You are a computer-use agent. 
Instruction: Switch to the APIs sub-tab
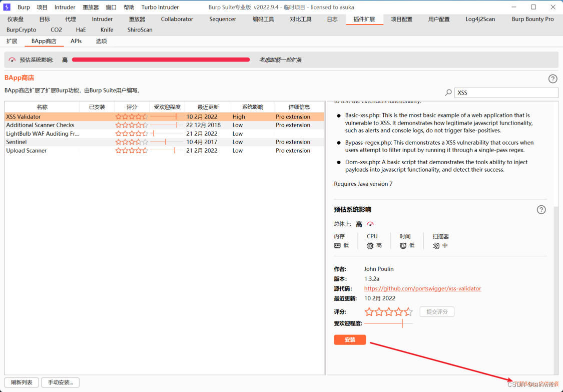[76, 42]
